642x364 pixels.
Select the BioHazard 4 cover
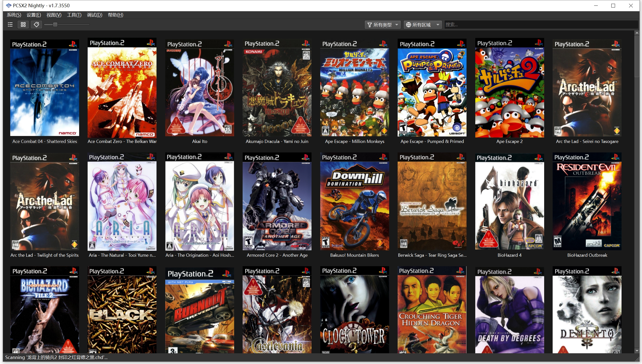tap(510, 202)
